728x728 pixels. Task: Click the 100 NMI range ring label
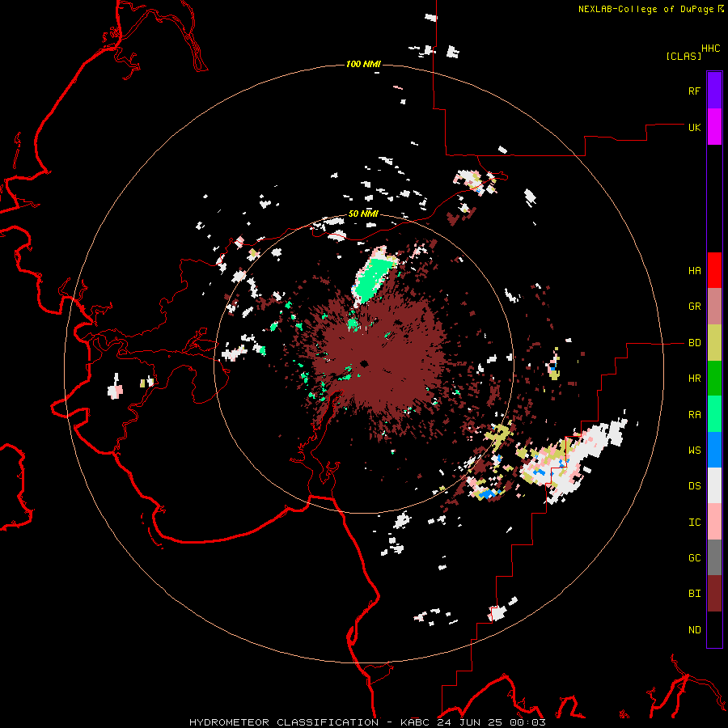point(363,64)
